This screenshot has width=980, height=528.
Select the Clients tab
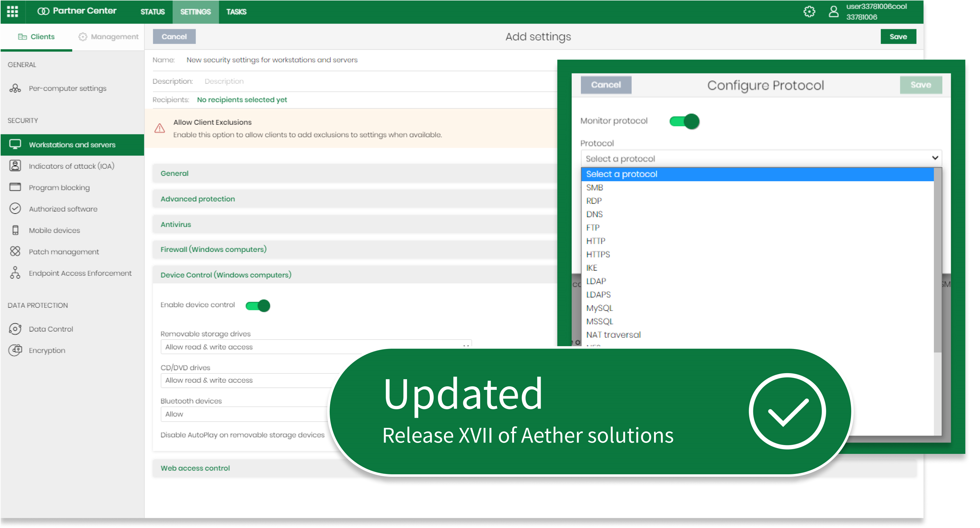36,36
